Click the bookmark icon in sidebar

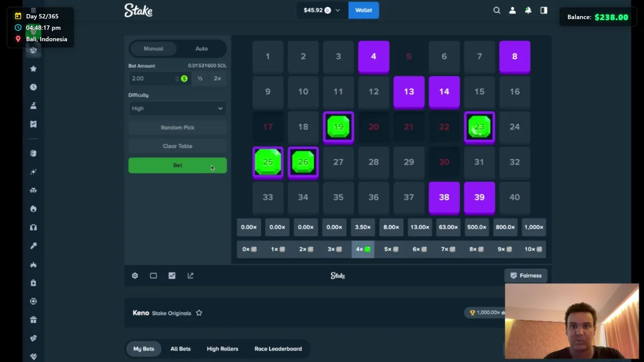[x=33, y=124]
